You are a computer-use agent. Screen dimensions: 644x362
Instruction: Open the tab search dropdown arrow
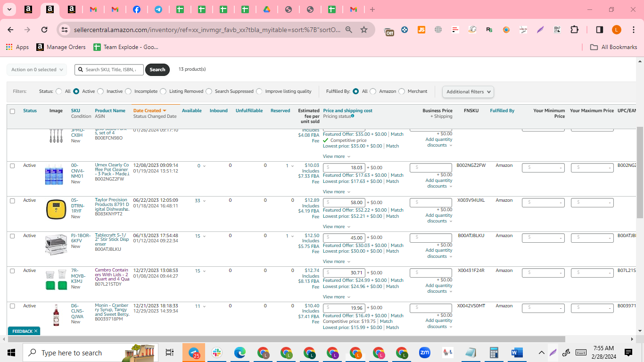tap(9, 9)
